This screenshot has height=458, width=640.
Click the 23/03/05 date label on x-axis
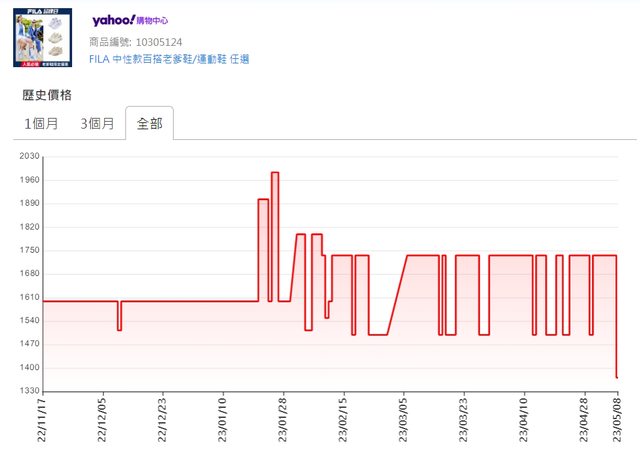coord(404,422)
